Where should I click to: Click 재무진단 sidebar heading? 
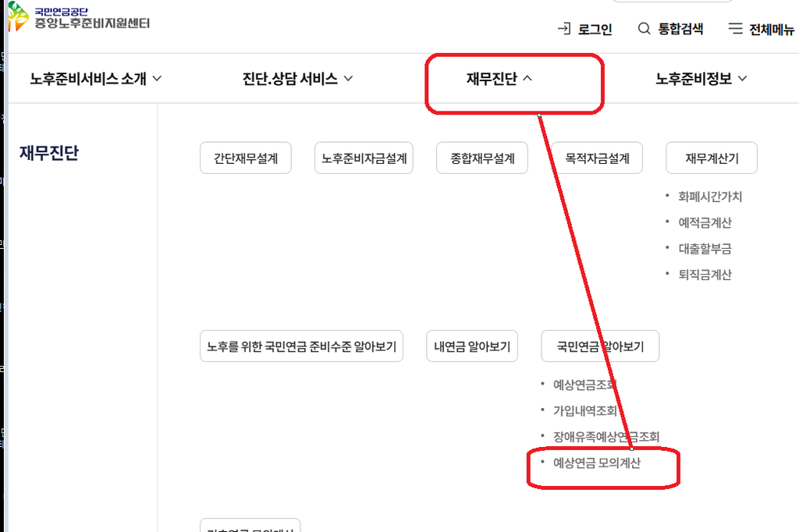(x=49, y=153)
